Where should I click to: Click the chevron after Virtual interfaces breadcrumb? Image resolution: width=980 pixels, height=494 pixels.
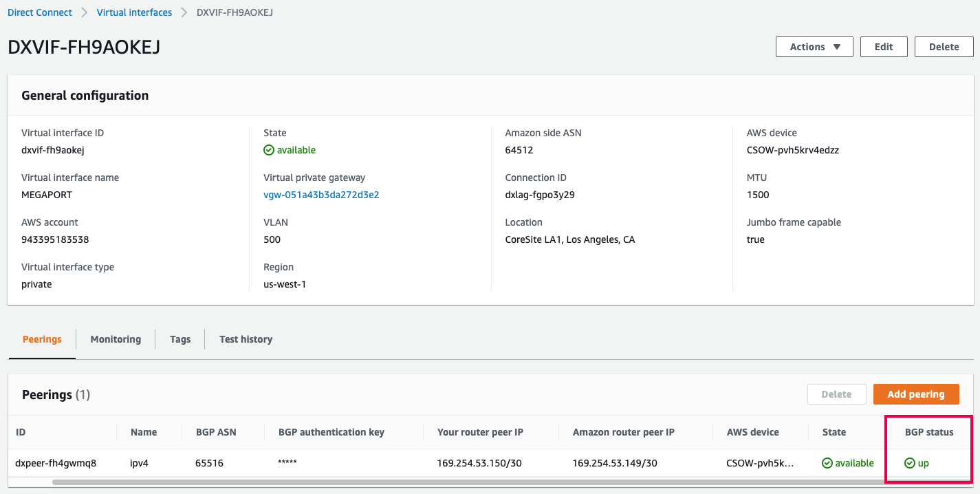[183, 12]
